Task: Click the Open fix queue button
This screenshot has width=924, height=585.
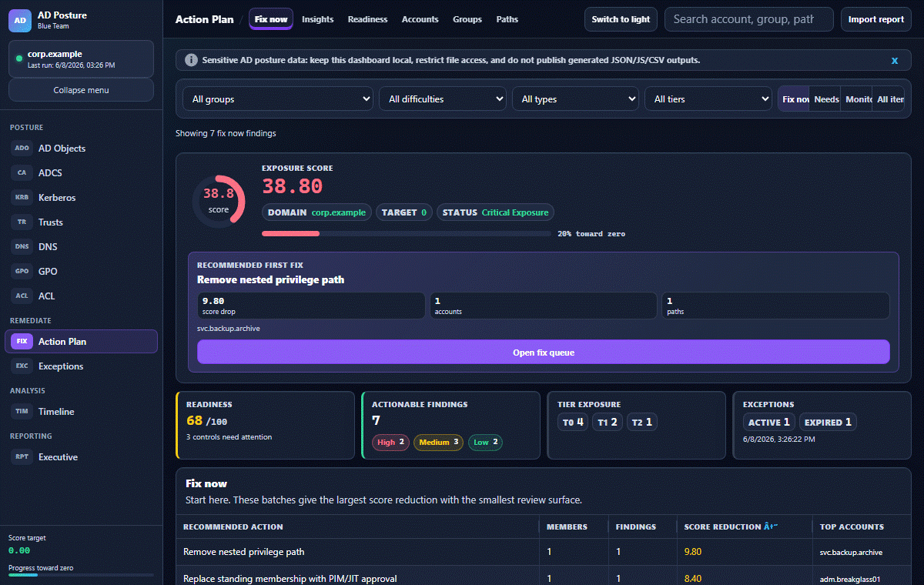Action: pos(544,353)
